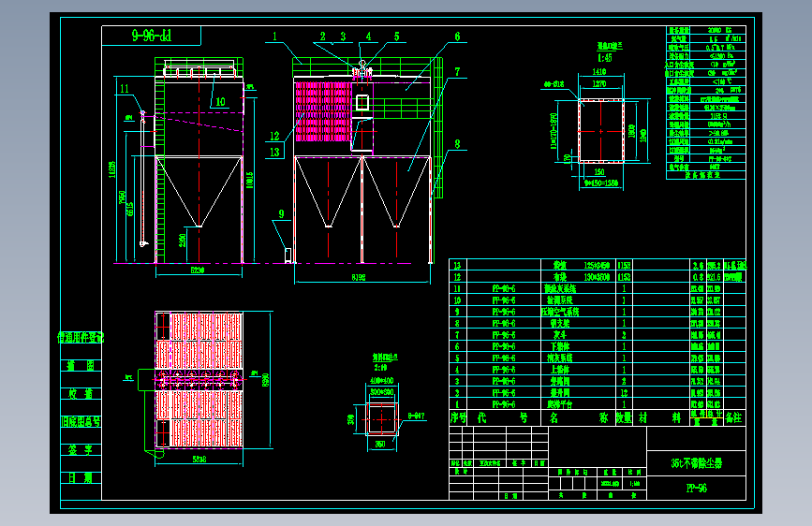Select the large red-dashed flange rectangle detail

tap(601, 131)
